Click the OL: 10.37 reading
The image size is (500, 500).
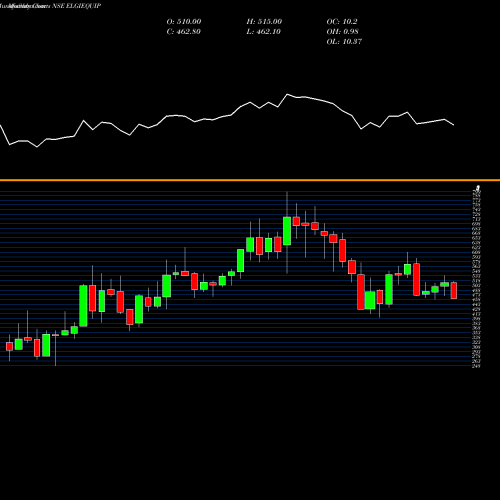tap(344, 41)
